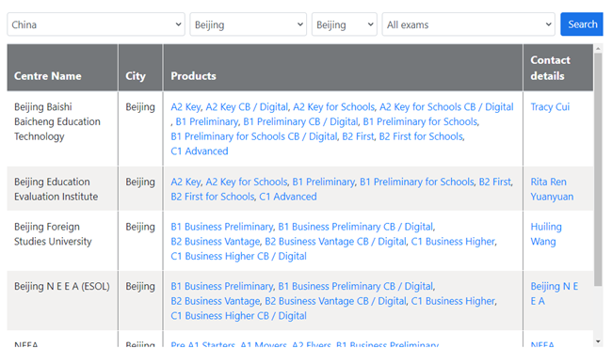Click City cell of Beijing Baishi row
The height and width of the screenshot is (364, 612).
140,129
